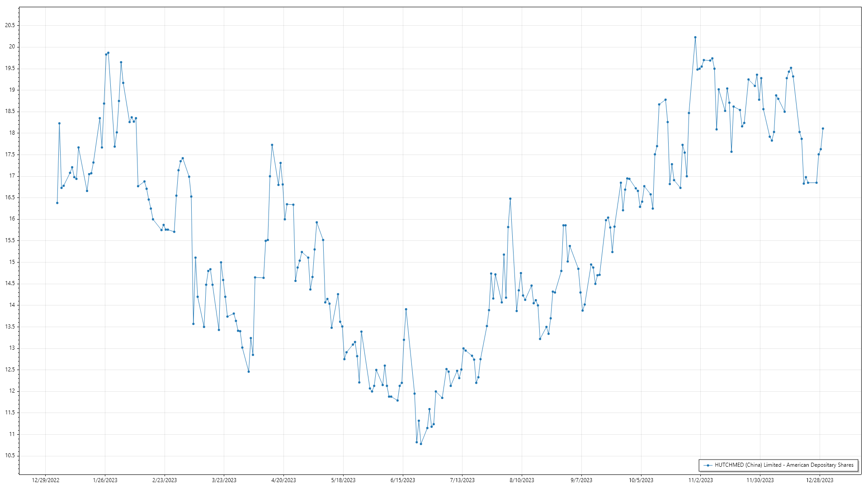Click the 10.5 y-axis value label

click(10, 455)
